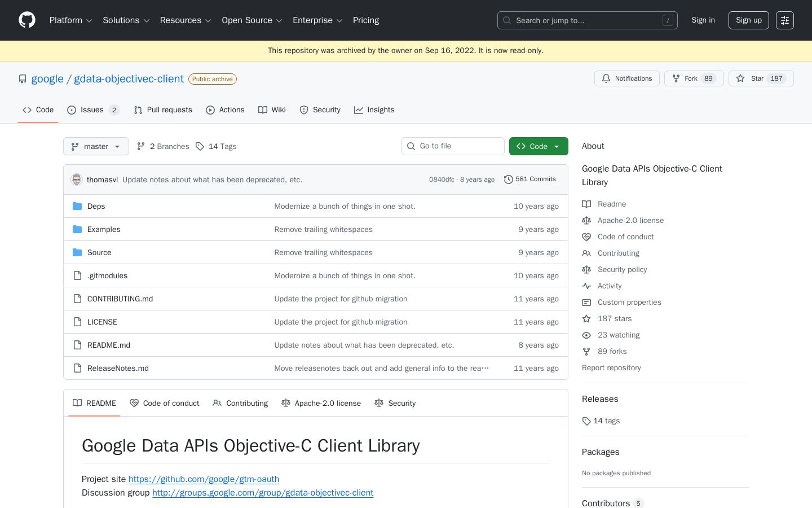Expand the Open Source menu

click(252, 20)
